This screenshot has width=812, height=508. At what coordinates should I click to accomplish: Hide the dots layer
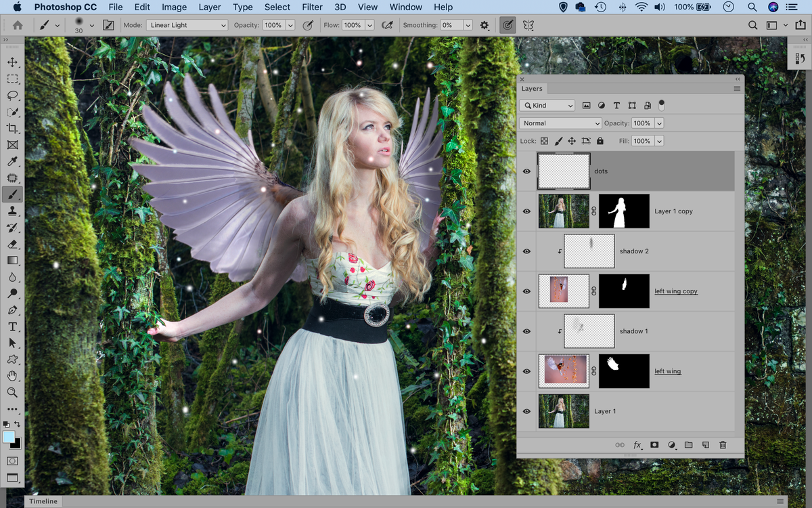[x=526, y=171]
